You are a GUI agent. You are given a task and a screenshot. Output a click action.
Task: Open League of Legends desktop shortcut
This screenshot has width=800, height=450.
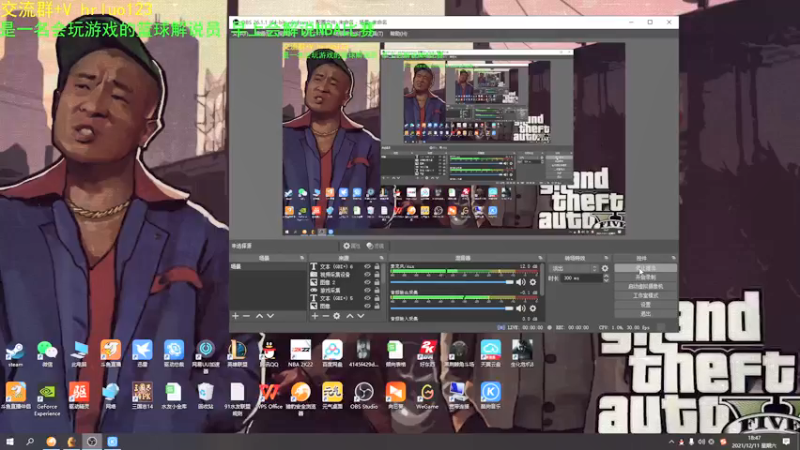[237, 354]
